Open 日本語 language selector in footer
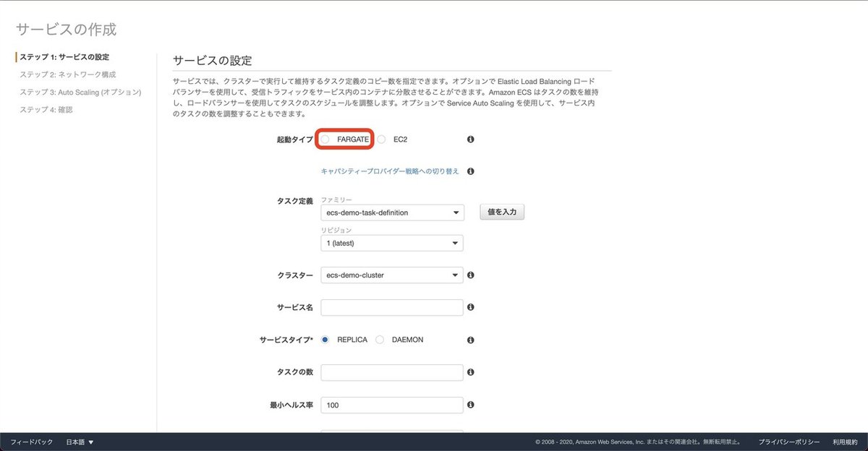 pyautogui.click(x=80, y=442)
